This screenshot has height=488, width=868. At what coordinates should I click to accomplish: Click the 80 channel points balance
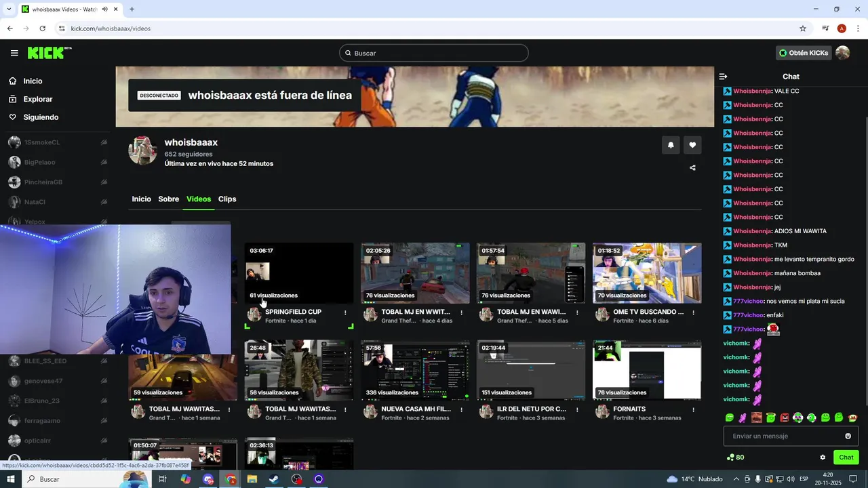pyautogui.click(x=735, y=457)
